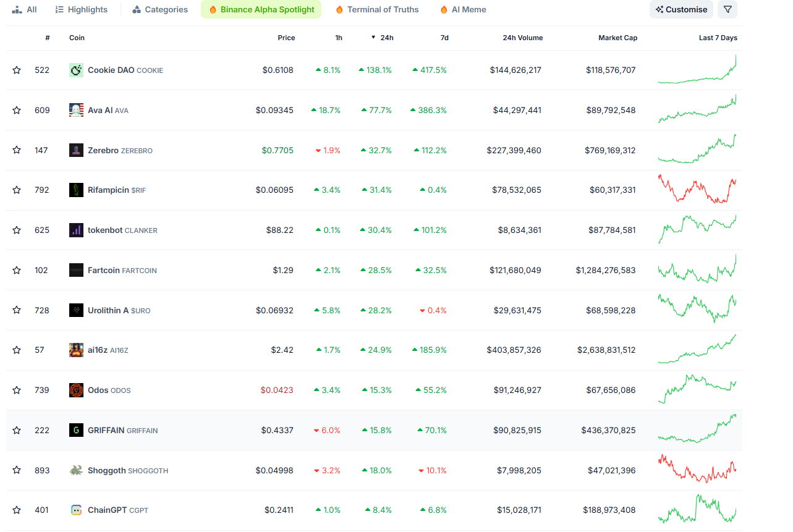Click Odos price $0.0423
793x532 pixels.
(277, 391)
